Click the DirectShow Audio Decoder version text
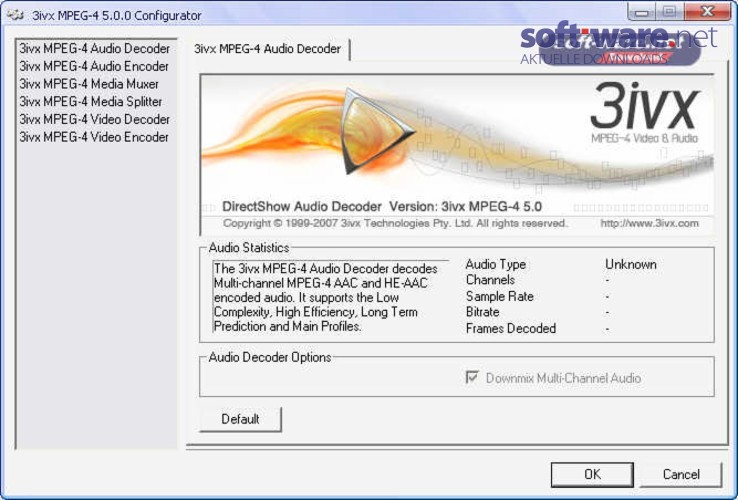Image resolution: width=738 pixels, height=500 pixels. [382, 207]
